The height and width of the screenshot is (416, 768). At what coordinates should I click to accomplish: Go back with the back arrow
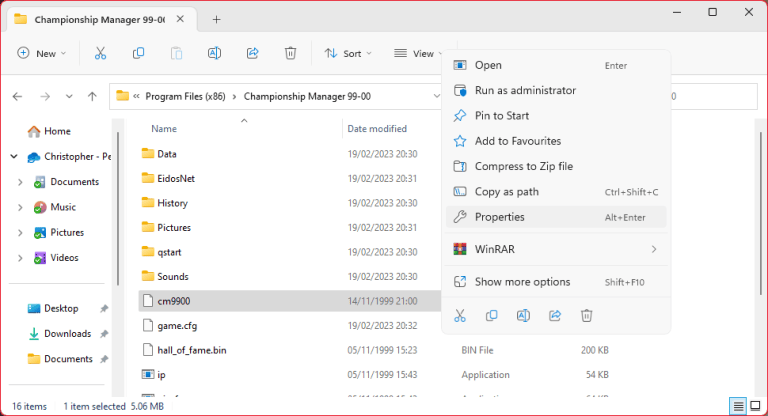pos(18,97)
